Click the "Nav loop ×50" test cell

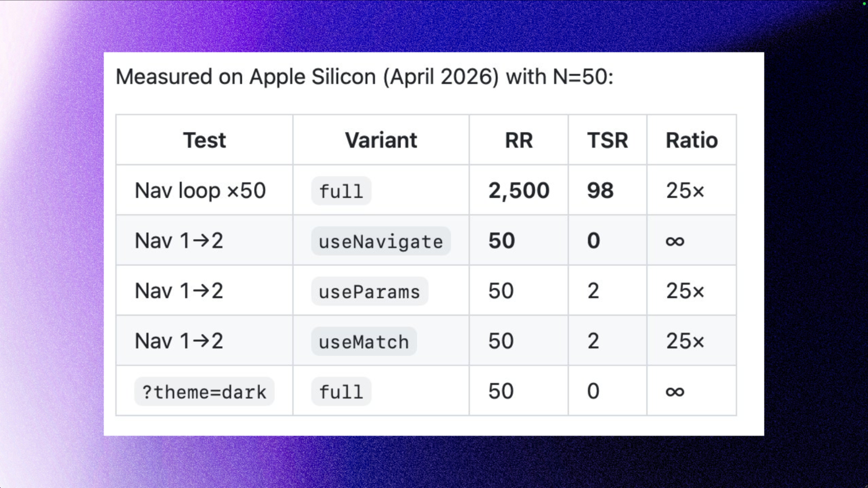coord(200,191)
